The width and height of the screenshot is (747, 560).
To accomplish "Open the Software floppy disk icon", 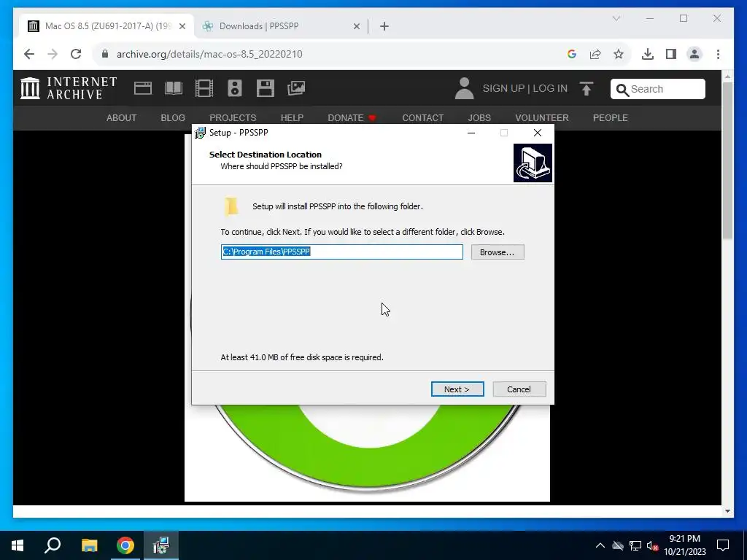I will click(266, 88).
